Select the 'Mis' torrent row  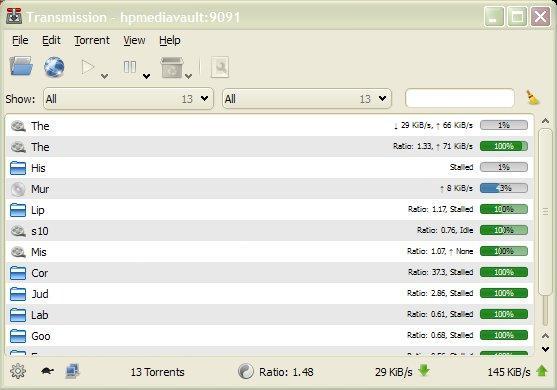(x=270, y=251)
